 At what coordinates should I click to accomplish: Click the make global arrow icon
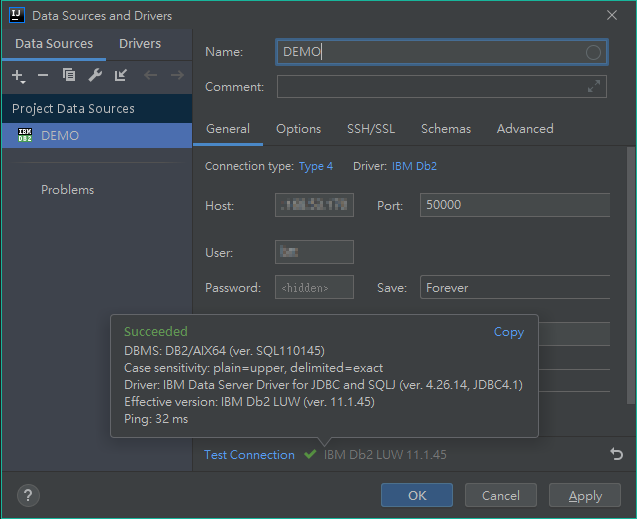pyautogui.click(x=121, y=76)
